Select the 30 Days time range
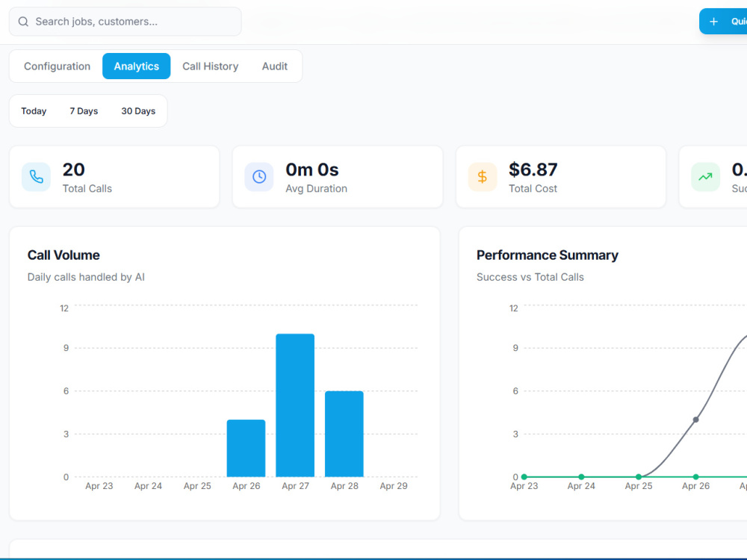Viewport: 747px width, 560px height. [138, 111]
